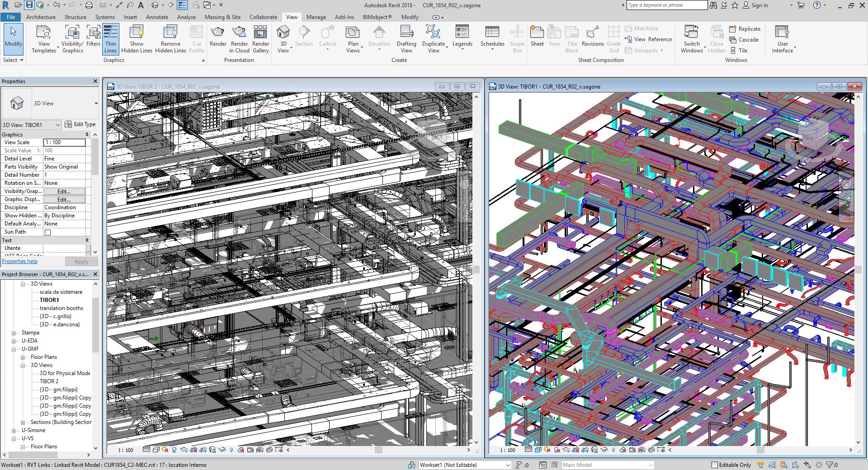The image size is (868, 470).
Task: Open the Select panel dropdown
Action: 13,60
